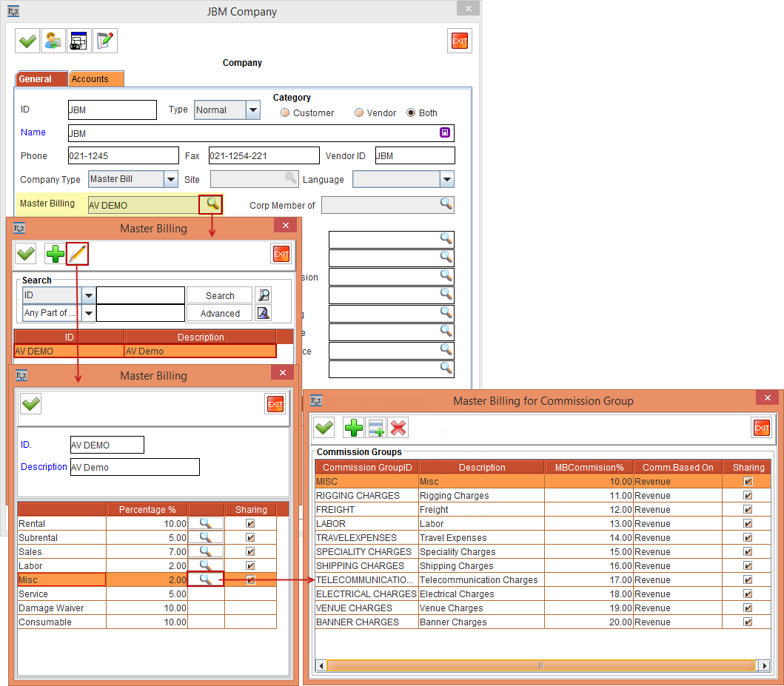This screenshot has height=686, width=784.
Task: Open the Language dropdown
Action: tap(446, 180)
